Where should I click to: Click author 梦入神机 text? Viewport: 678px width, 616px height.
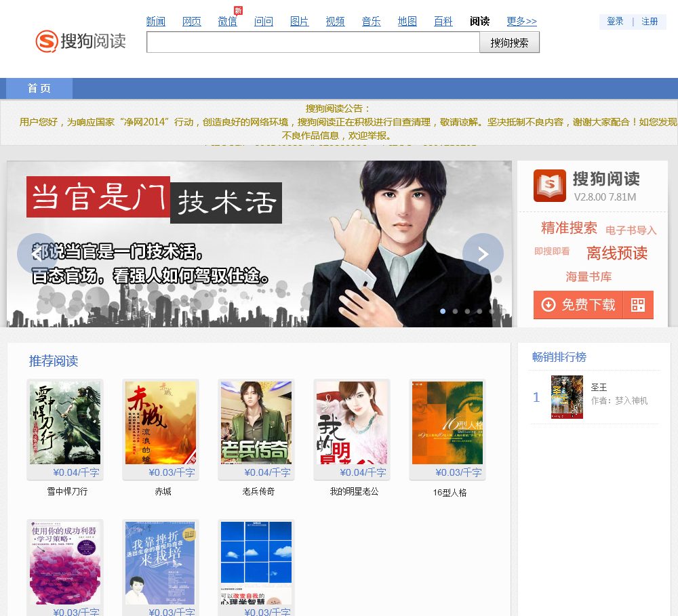click(631, 401)
